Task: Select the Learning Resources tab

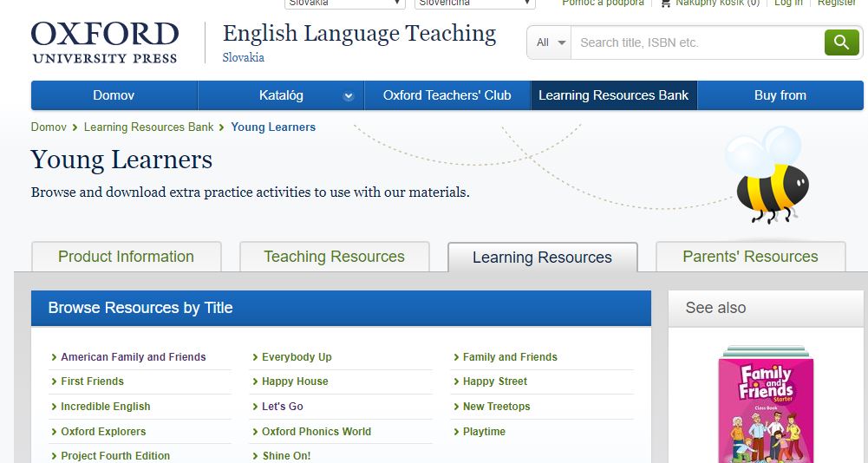Action: pos(543,258)
